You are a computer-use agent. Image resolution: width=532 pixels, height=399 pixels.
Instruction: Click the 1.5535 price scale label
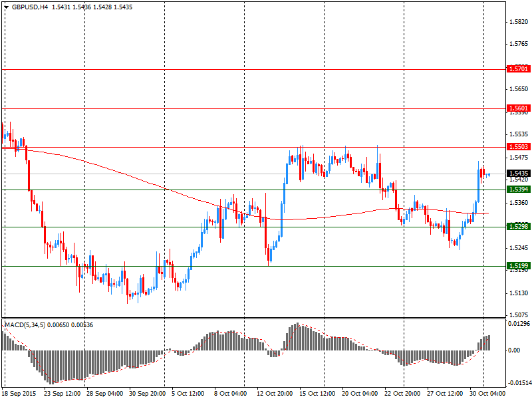519,135
